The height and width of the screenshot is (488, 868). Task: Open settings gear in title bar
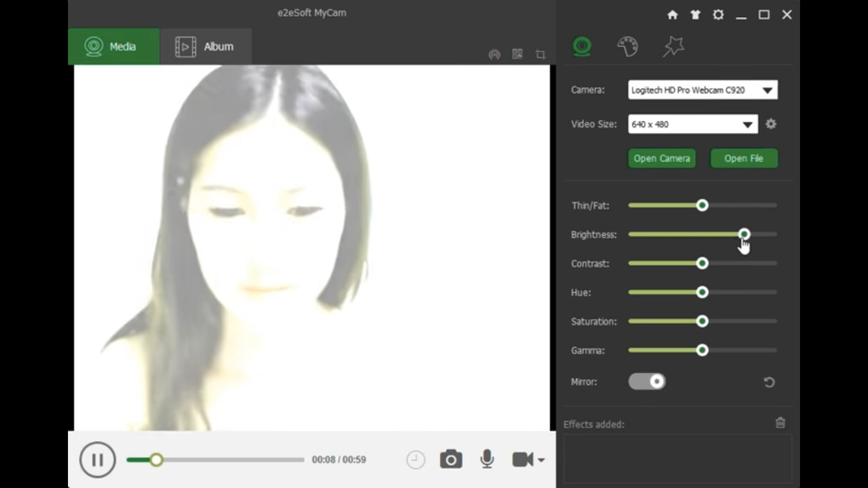pos(718,14)
